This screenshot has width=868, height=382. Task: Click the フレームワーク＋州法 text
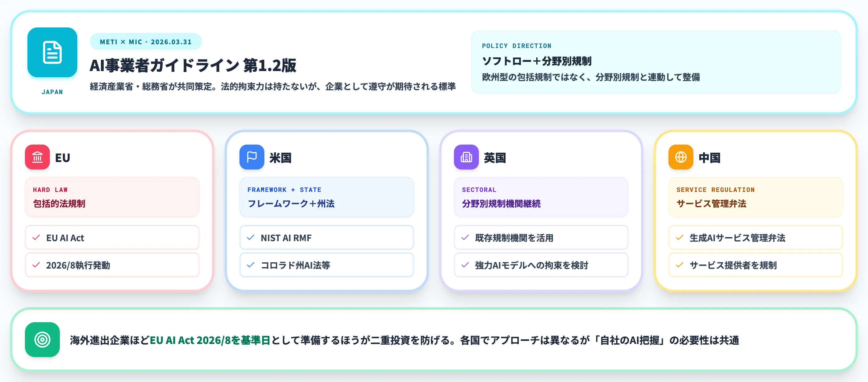pyautogui.click(x=291, y=203)
